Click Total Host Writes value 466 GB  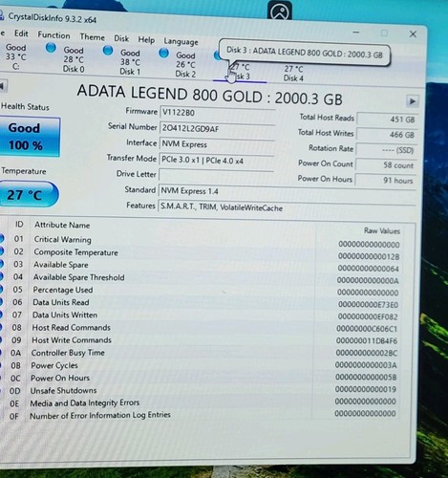pos(387,135)
